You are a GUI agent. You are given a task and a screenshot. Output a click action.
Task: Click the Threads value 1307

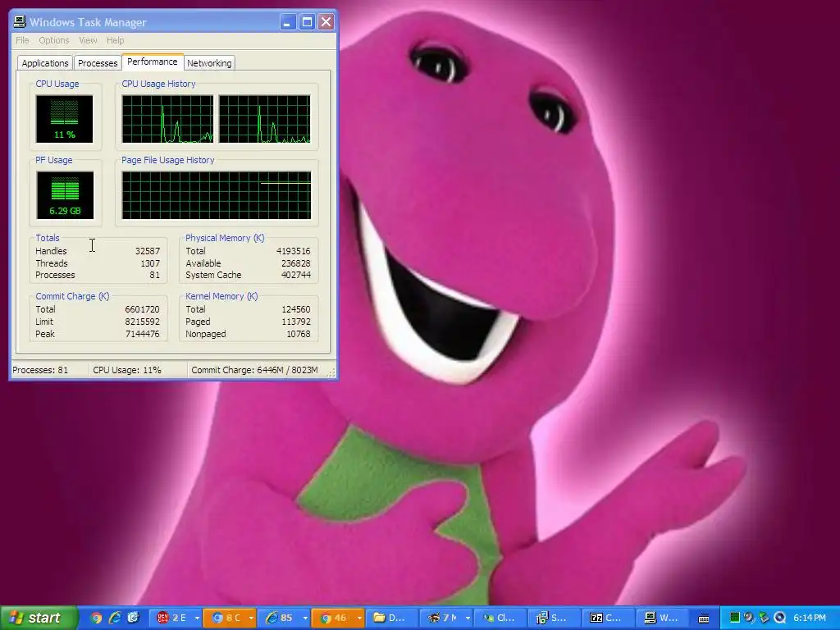tap(150, 263)
